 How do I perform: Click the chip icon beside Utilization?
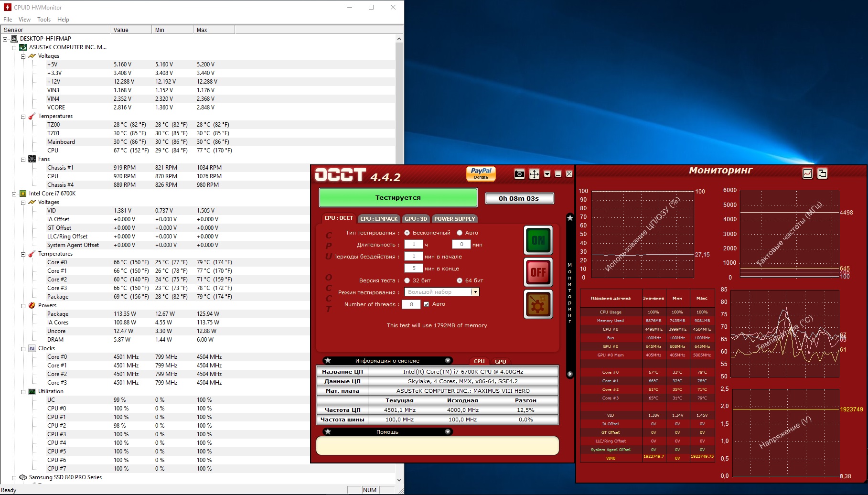(32, 391)
